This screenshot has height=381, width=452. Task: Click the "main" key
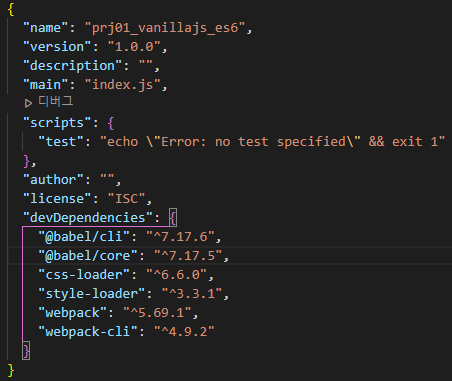click(x=46, y=85)
